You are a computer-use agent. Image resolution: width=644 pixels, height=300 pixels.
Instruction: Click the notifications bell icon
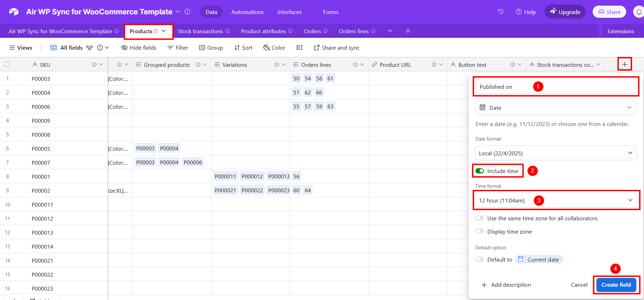point(638,12)
